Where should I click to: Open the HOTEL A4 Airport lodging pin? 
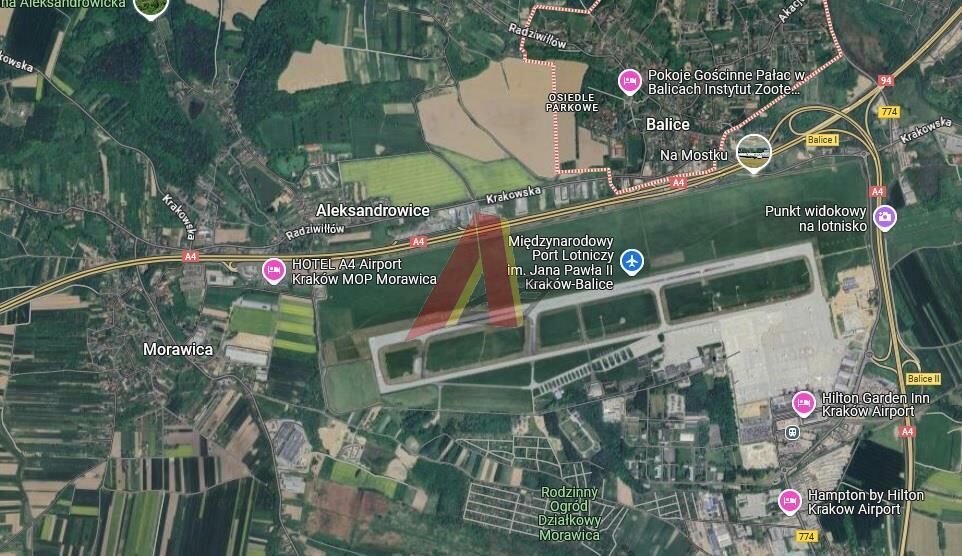(x=274, y=271)
